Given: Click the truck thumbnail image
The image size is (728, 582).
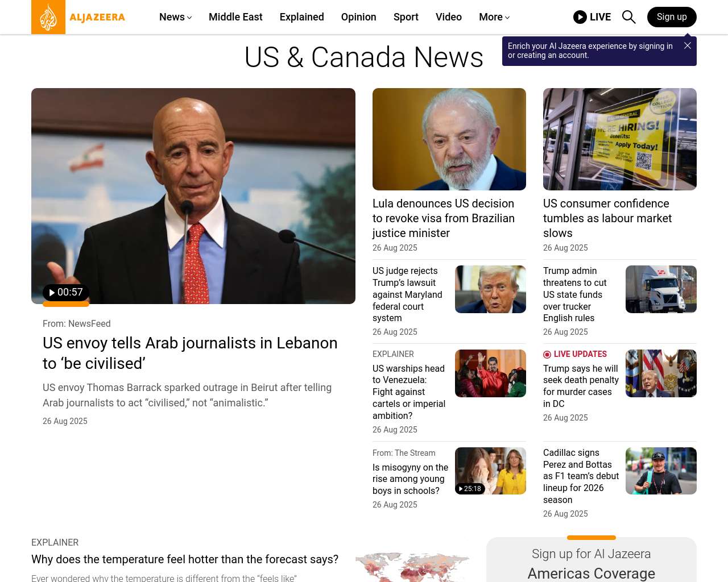Looking at the screenshot, I should coord(661,289).
